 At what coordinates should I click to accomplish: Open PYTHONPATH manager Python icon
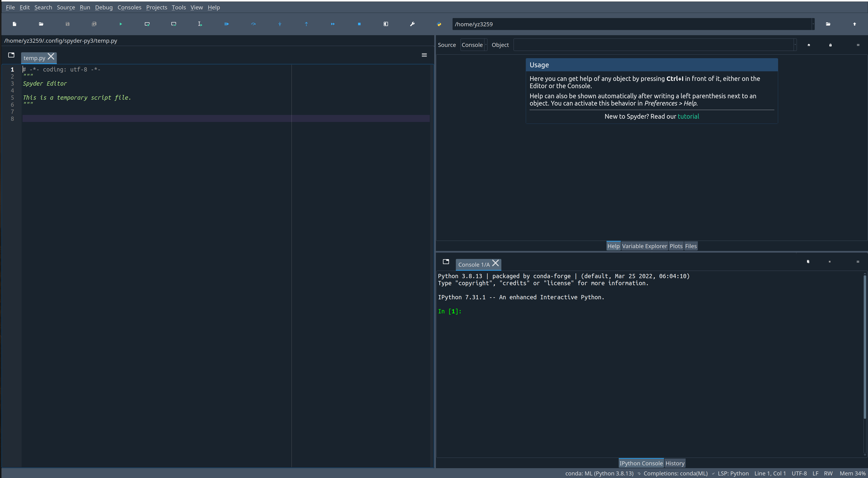pyautogui.click(x=439, y=24)
